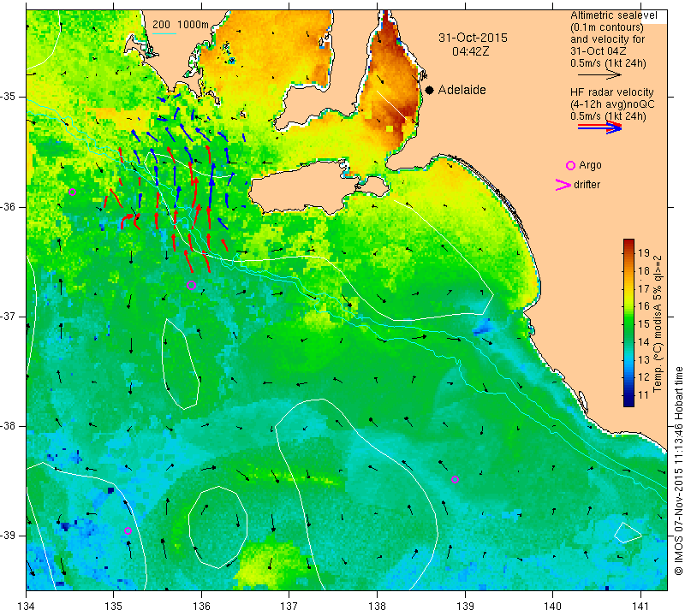Screen dimensions: 685x616
Task: Click the '200 1000m' depth legend text
Action: [181, 25]
